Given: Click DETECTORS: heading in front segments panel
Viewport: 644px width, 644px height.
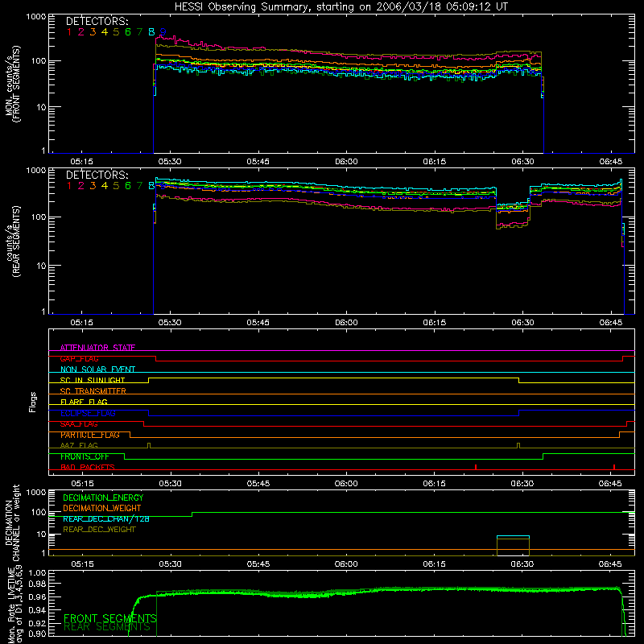Looking at the screenshot, I should click(x=97, y=22).
